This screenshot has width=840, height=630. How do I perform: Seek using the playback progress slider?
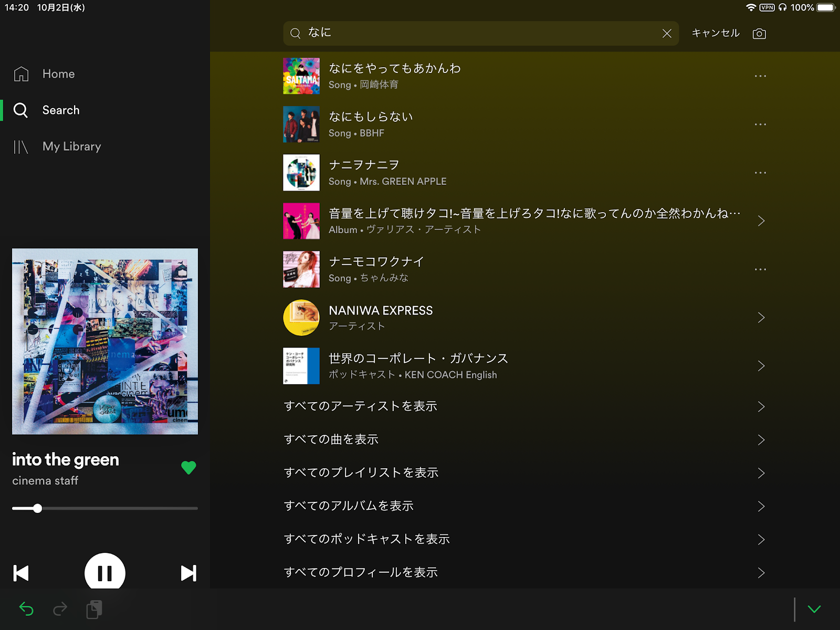105,508
